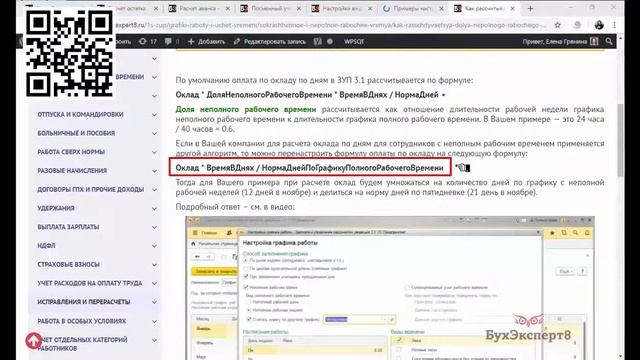Click '+ Добавить' in the admin bar
Image resolution: width=640 pixels, height=360 pixels.
click(x=206, y=42)
